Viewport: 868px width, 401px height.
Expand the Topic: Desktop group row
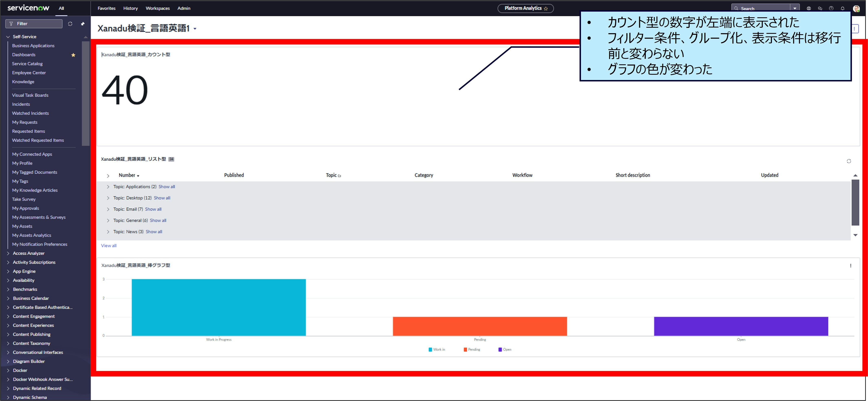(x=108, y=198)
